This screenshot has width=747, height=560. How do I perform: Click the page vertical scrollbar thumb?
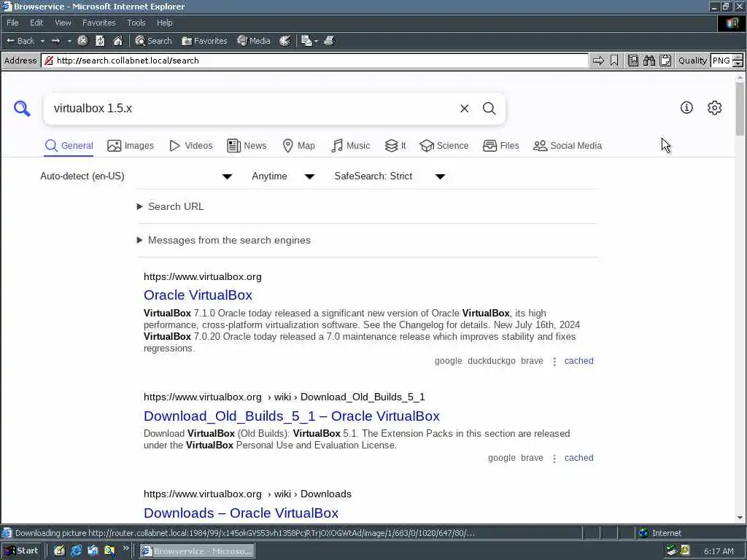coord(740,109)
